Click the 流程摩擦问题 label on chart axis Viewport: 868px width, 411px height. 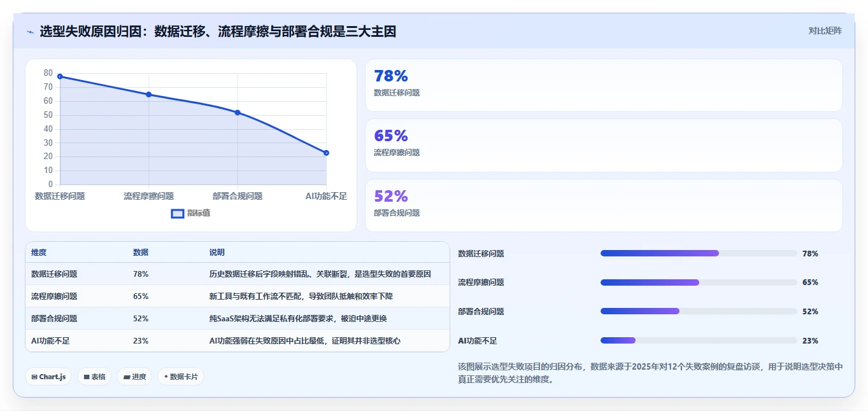tap(148, 196)
